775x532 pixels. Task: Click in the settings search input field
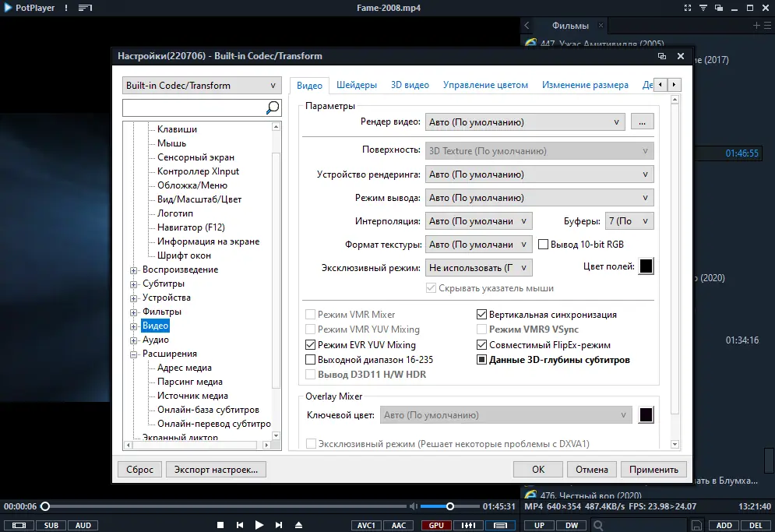[194, 107]
